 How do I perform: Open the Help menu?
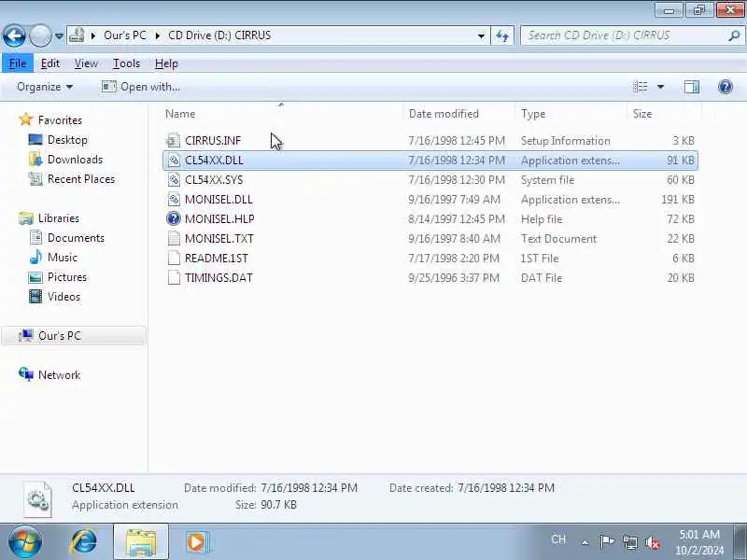coord(166,63)
